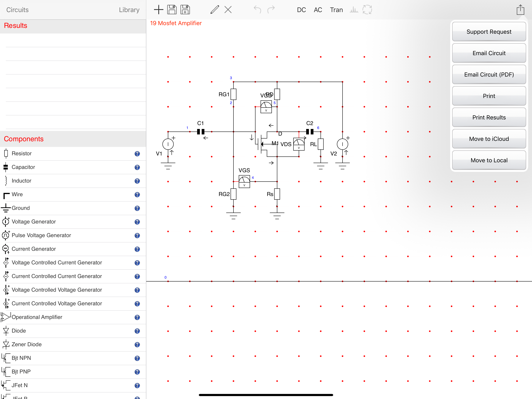Screen dimensions: 532x399
Task: Run AC analysis
Action: [x=318, y=10]
